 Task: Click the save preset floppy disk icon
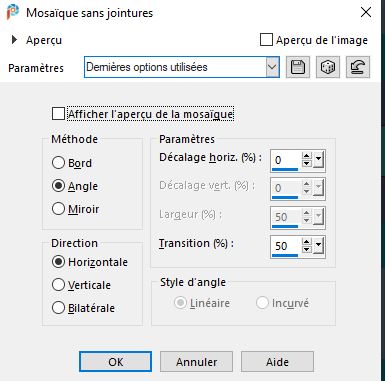click(298, 67)
